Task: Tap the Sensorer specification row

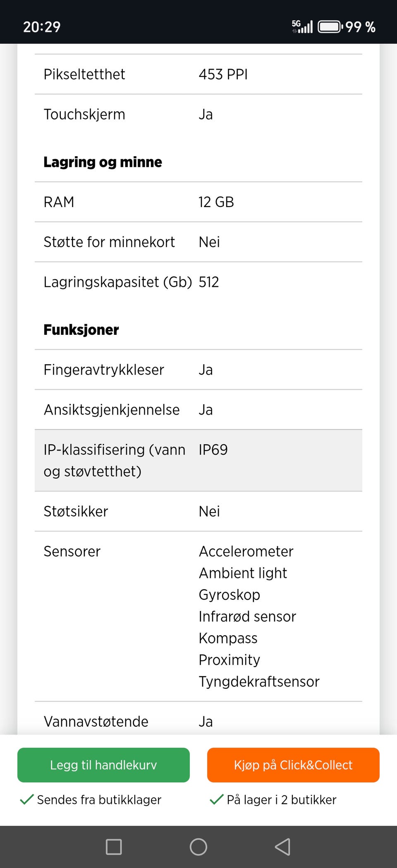Action: click(198, 616)
